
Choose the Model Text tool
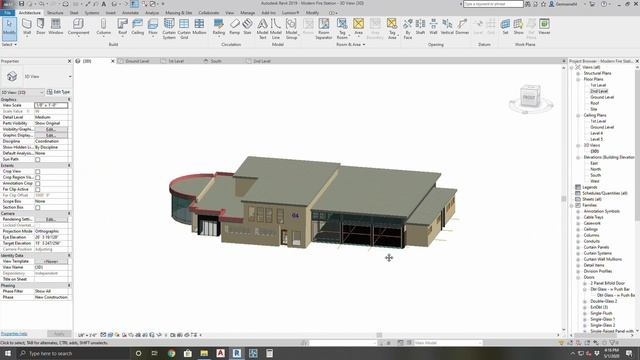point(262,29)
